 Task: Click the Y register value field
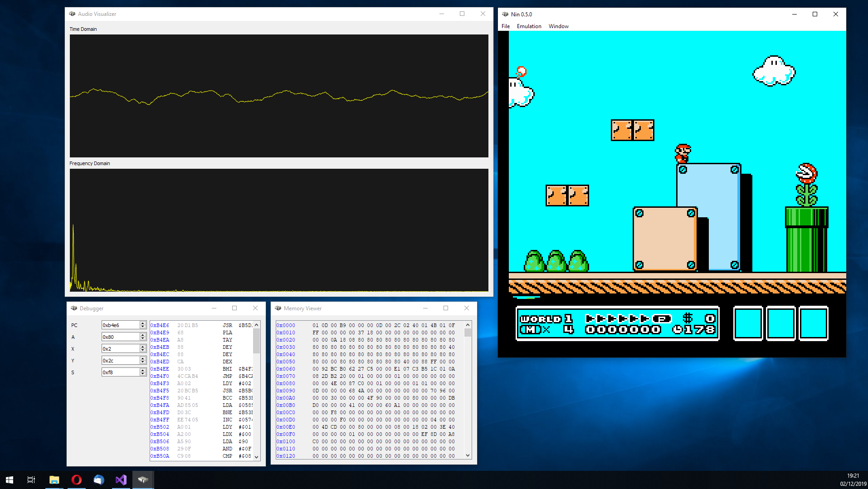120,361
